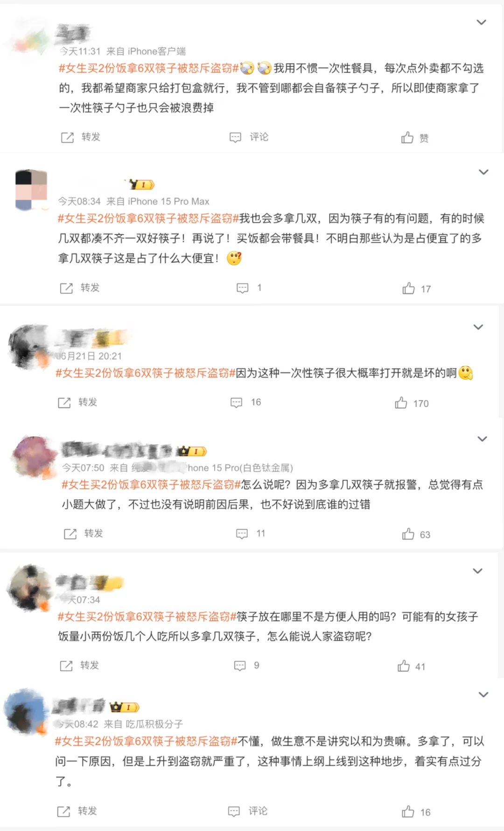
Task: Click 转发 on the 07:50 post
Action: 83,533
